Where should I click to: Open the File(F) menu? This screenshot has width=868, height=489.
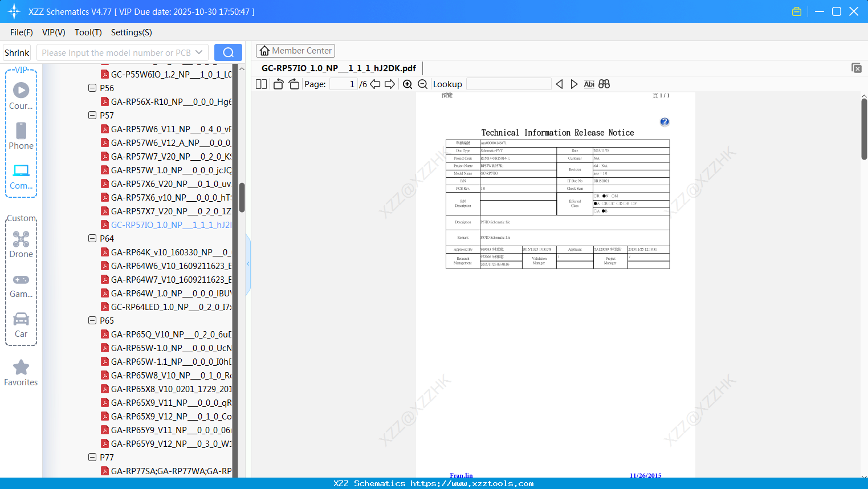point(22,32)
